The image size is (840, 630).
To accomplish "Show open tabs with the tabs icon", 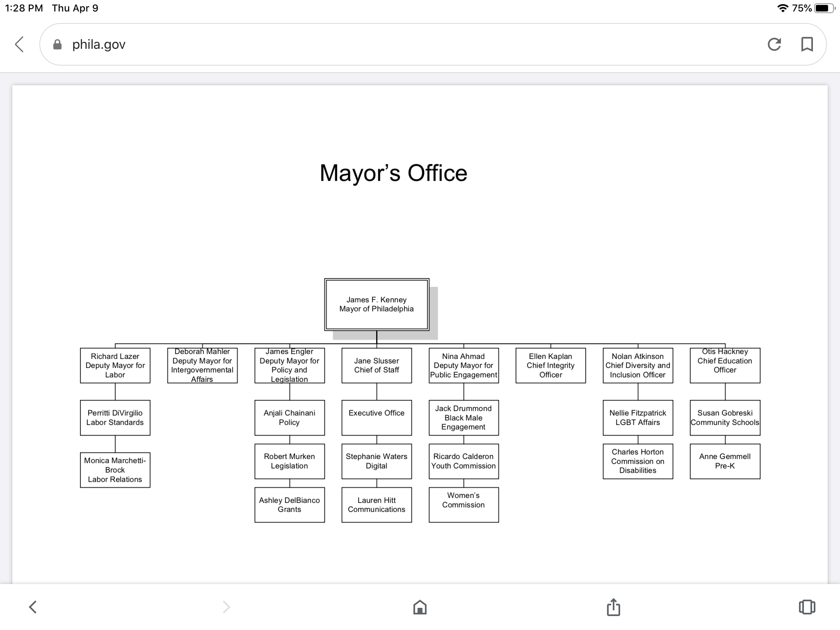I will tap(806, 607).
